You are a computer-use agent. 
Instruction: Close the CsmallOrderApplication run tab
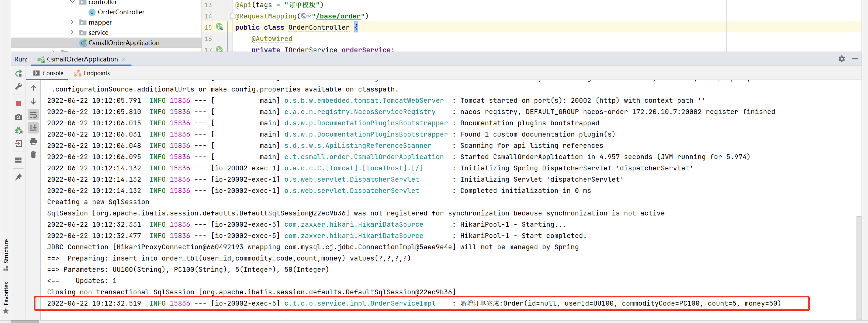124,59
